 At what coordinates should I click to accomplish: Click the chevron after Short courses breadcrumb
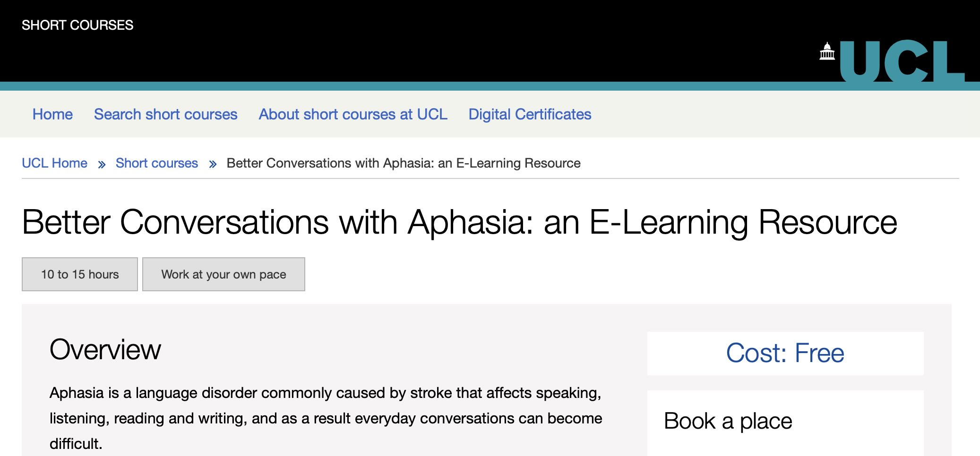coord(213,164)
